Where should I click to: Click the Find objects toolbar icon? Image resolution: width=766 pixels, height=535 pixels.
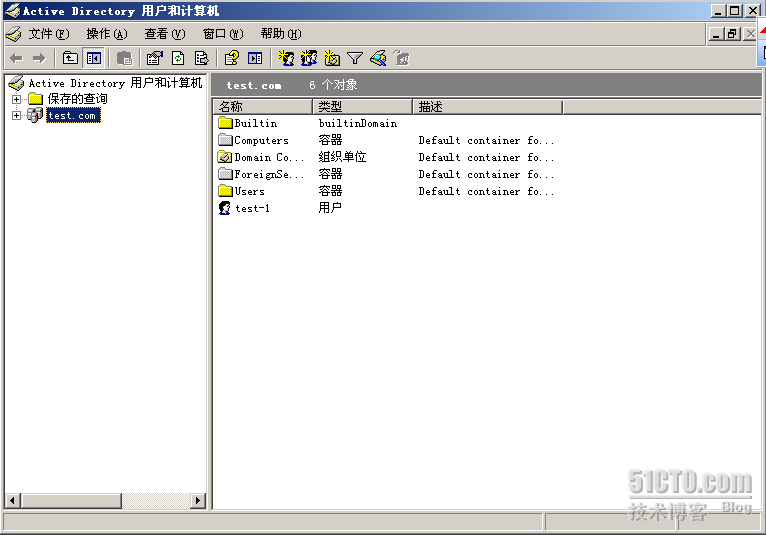(378, 59)
